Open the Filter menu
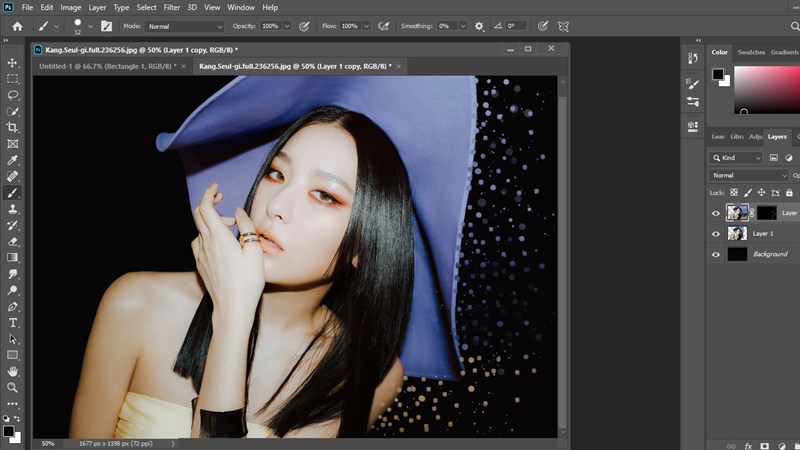The height and width of the screenshot is (450, 800). coord(171,8)
